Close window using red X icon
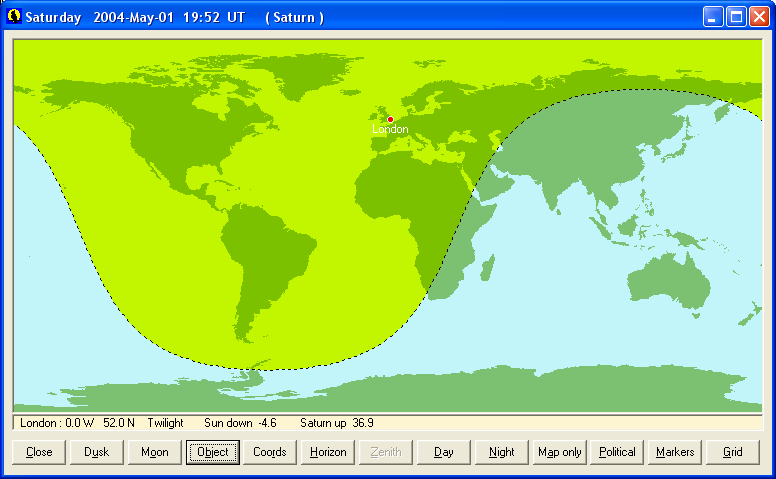Screen dimensions: 776x479 [758, 17]
